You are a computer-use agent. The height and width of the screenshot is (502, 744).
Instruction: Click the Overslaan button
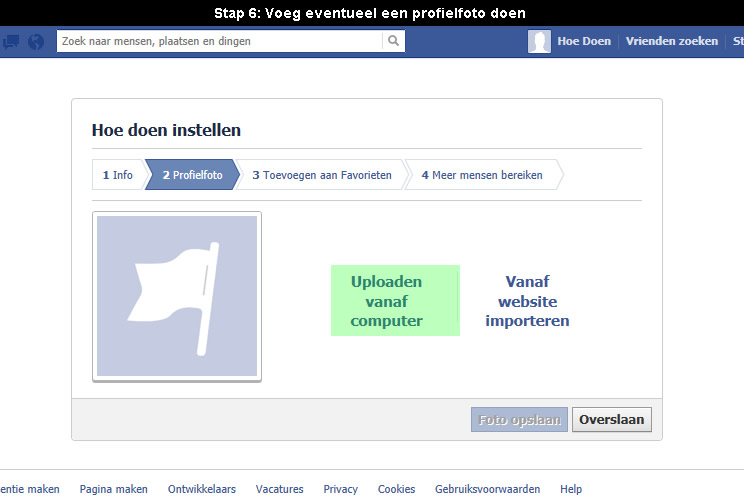[612, 419]
